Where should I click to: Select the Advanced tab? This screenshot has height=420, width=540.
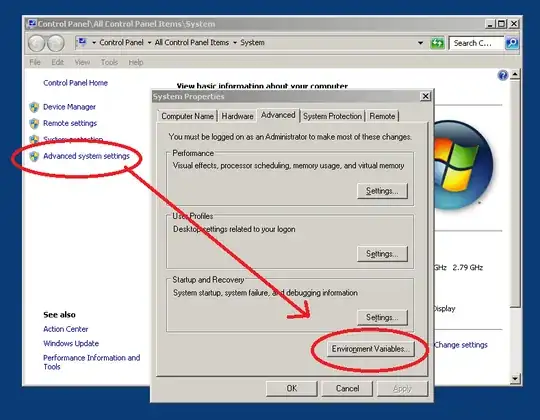tap(278, 115)
